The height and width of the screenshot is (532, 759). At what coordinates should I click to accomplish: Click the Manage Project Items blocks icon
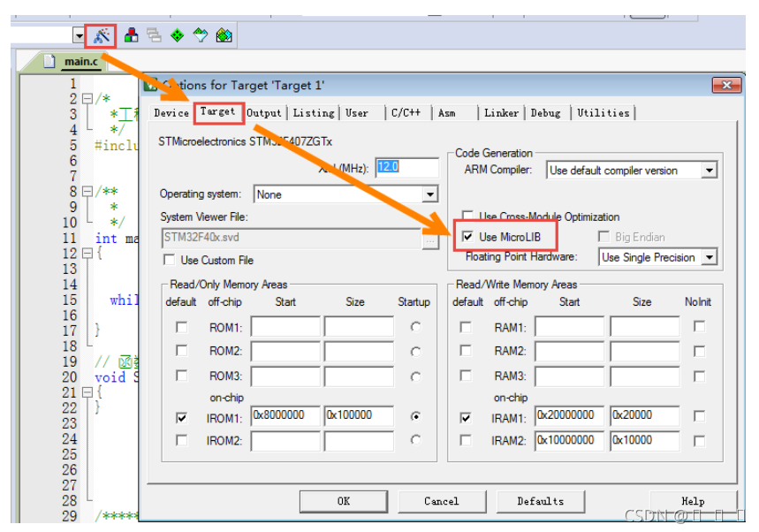[x=131, y=35]
